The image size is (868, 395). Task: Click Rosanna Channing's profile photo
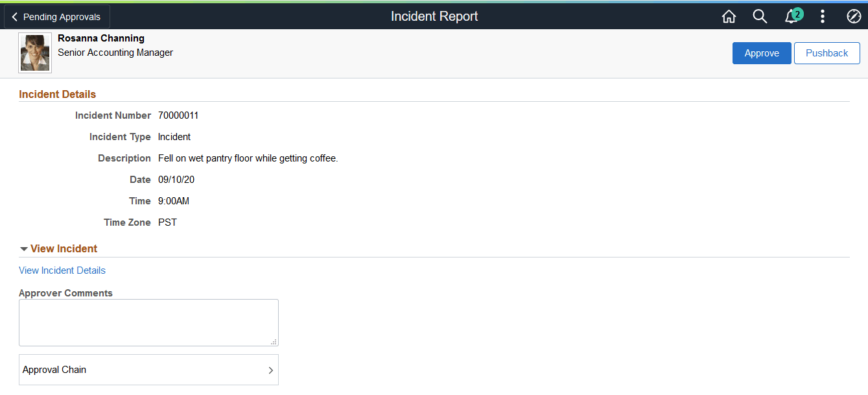(x=34, y=52)
